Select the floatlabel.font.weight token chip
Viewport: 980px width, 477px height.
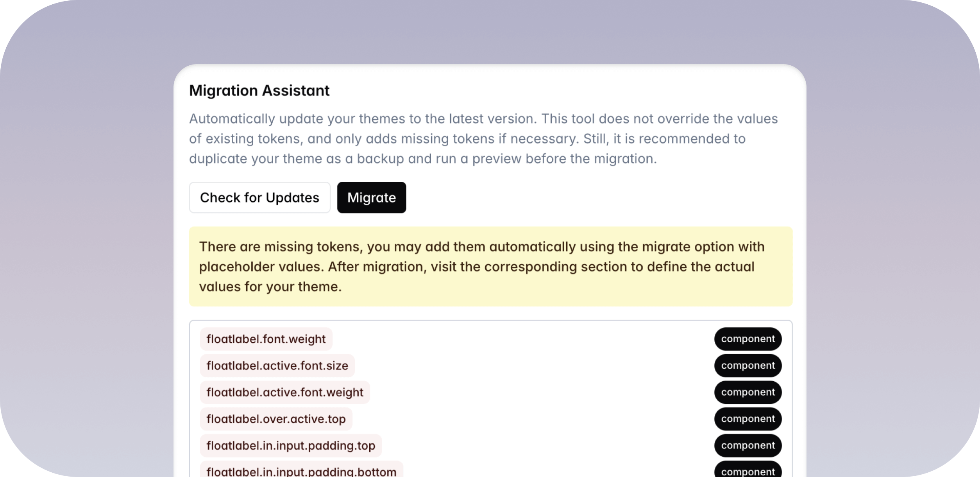tap(266, 339)
